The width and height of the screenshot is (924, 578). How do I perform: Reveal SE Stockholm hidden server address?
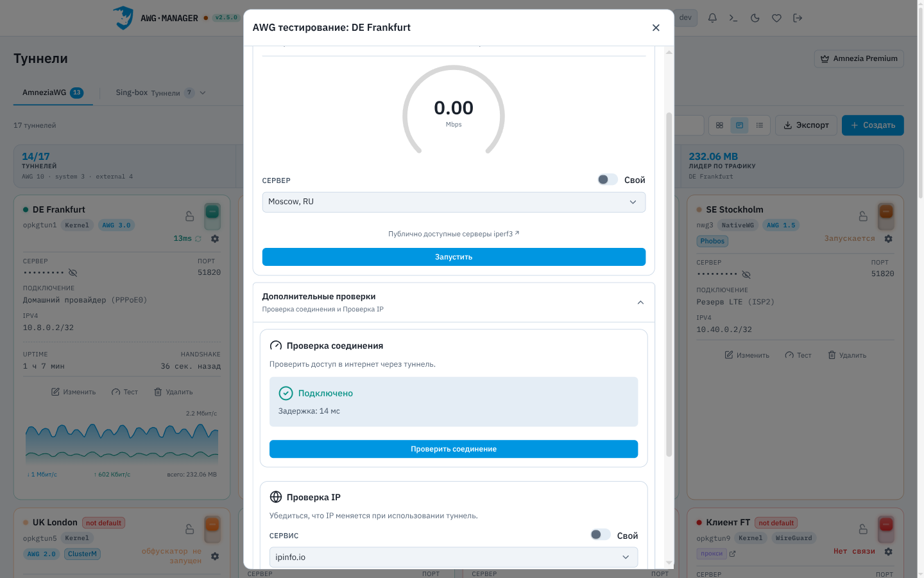click(x=746, y=275)
